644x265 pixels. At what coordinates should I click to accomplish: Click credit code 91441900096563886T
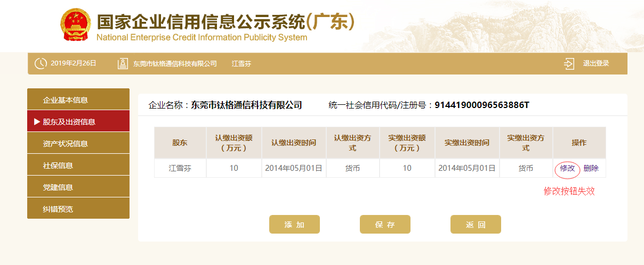point(482,105)
